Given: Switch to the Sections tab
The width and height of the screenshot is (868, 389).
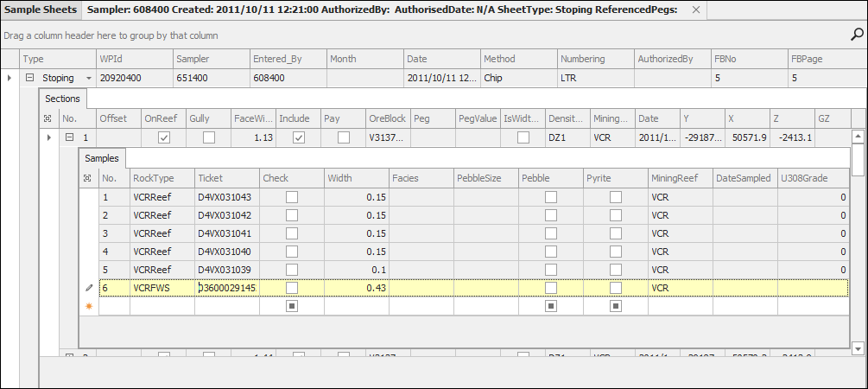Looking at the screenshot, I should 62,99.
